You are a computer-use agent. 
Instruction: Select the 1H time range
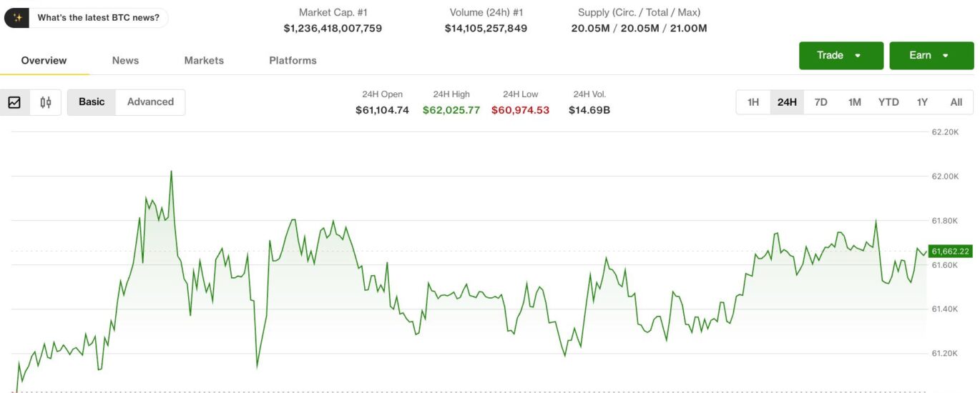click(x=753, y=102)
